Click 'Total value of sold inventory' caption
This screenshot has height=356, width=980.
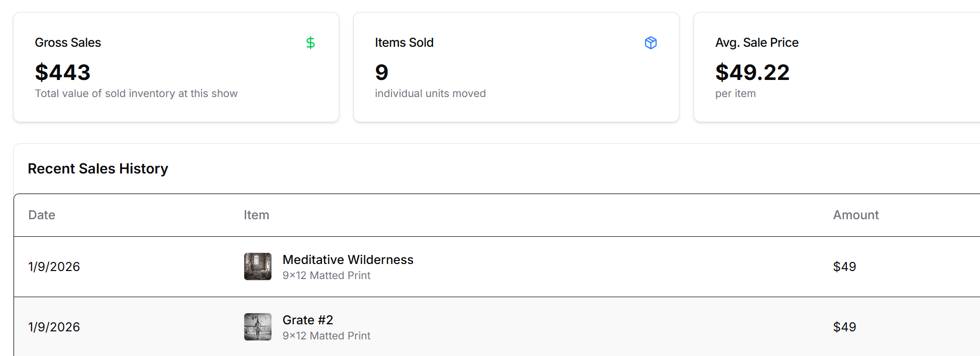pyautogui.click(x=136, y=94)
